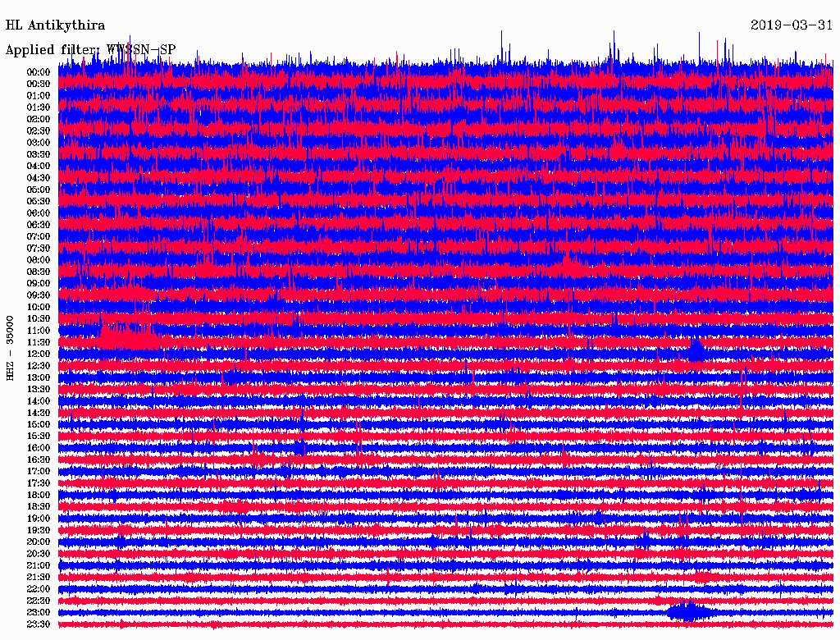Select the 00:30 time label
Viewport: 840px width, 640px height.
coord(39,84)
